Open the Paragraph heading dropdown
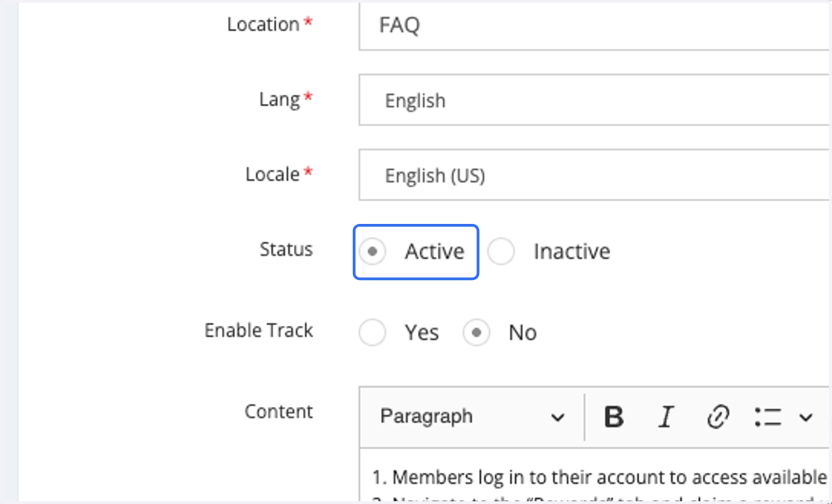Image resolution: width=832 pixels, height=504 pixels. pyautogui.click(x=471, y=417)
